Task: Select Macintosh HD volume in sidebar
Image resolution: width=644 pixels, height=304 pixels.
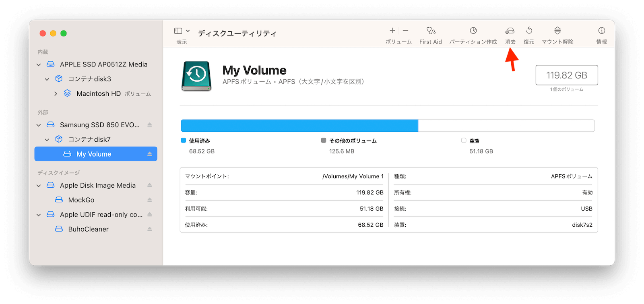Action: 96,93
